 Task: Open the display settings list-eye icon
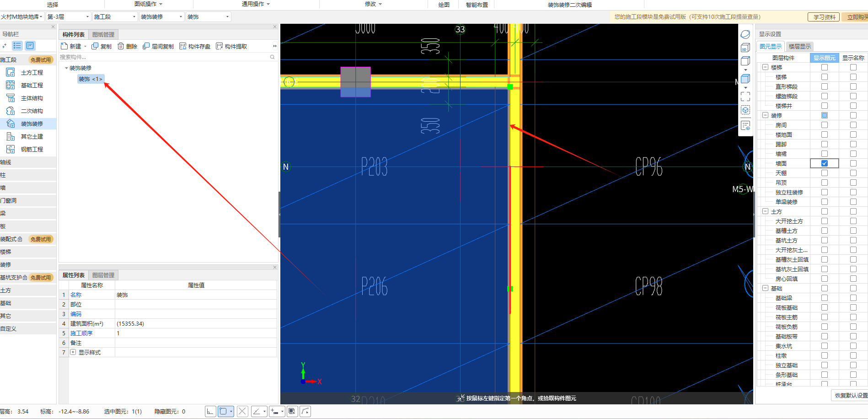pos(745,125)
